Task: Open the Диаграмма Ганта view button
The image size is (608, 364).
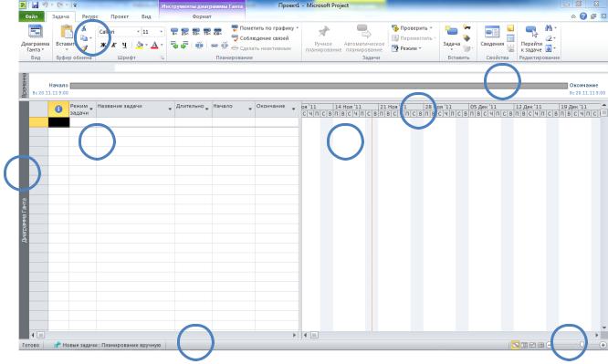Action: pos(35,38)
